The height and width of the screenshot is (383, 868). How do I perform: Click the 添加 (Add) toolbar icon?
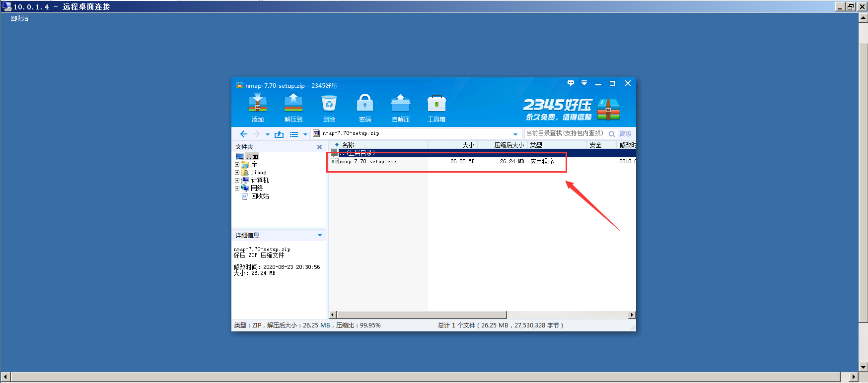(258, 108)
